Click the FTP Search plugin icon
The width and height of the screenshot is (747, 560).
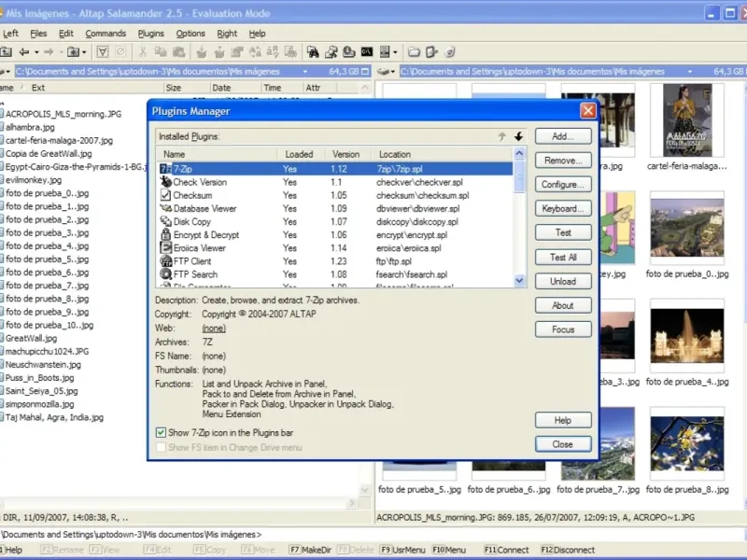pyautogui.click(x=165, y=274)
